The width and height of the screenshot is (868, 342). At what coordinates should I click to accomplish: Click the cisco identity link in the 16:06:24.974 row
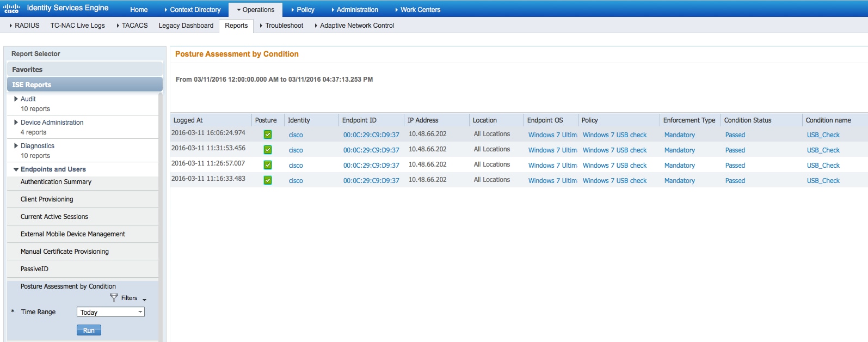click(296, 135)
